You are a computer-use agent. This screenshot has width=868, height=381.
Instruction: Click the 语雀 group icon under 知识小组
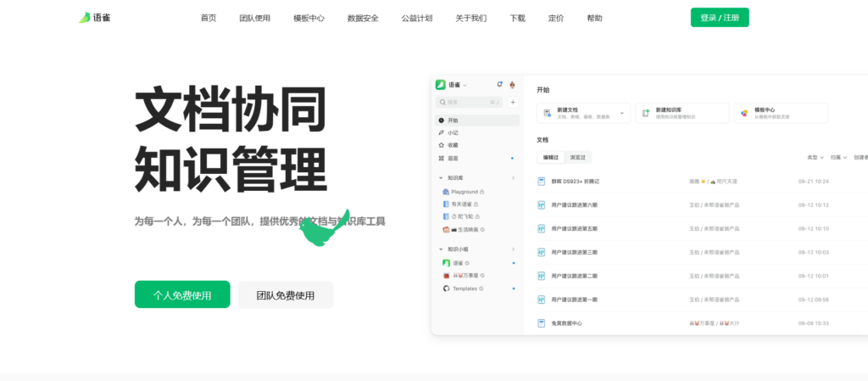(x=446, y=263)
